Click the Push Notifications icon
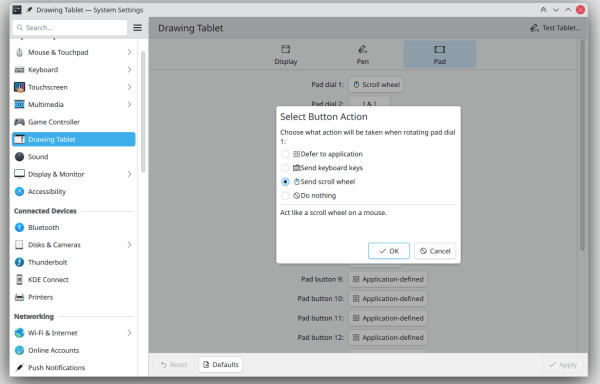This screenshot has width=600, height=384. coord(19,368)
